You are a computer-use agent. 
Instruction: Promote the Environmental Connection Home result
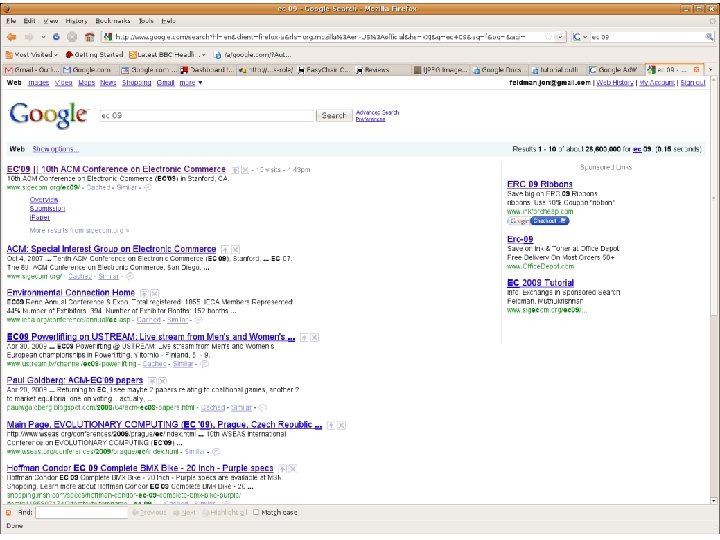tap(144, 293)
